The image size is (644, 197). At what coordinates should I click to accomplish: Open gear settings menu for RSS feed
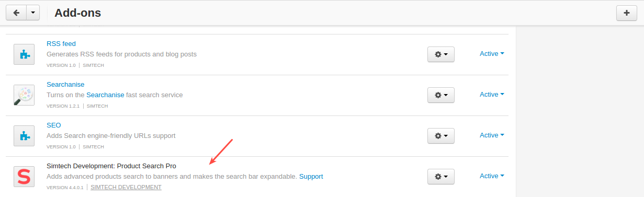tap(441, 54)
